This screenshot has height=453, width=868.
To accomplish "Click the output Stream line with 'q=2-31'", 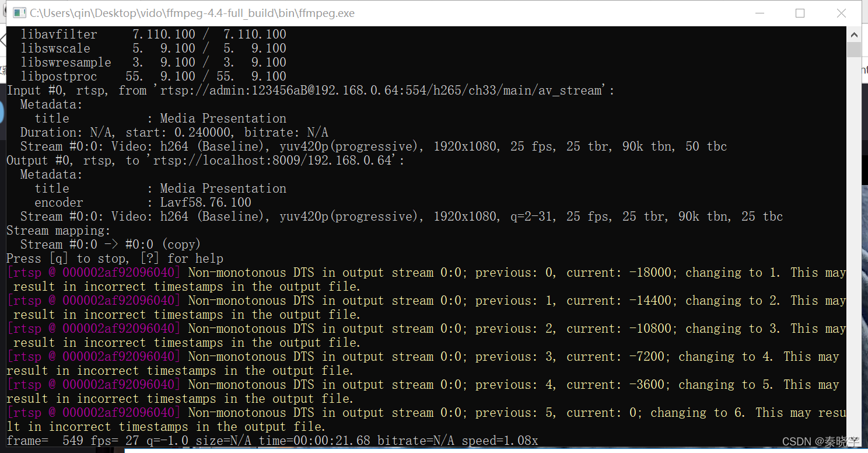I will pos(402,217).
